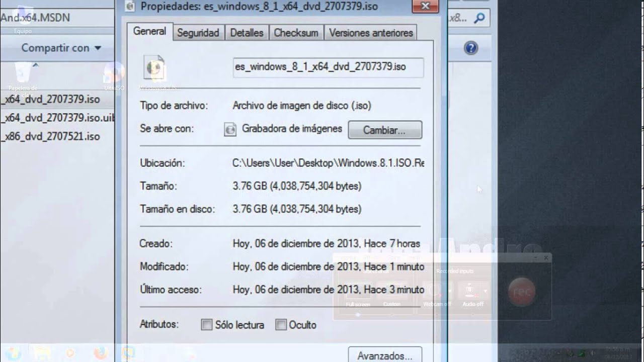Switch to the Detalles tab

point(247,33)
